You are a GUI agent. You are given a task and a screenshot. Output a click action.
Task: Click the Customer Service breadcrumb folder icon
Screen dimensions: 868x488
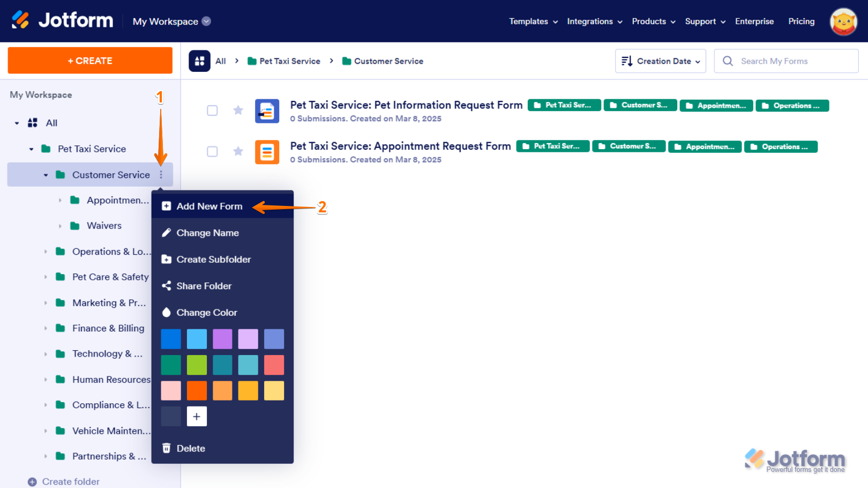[347, 61]
